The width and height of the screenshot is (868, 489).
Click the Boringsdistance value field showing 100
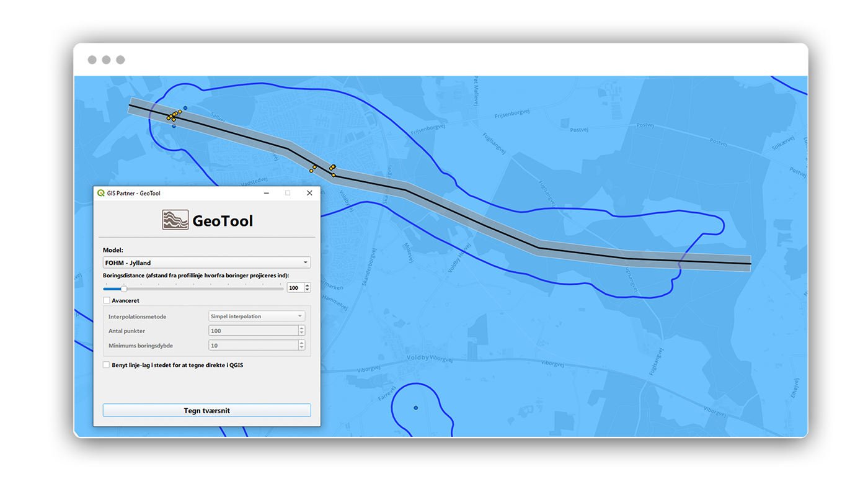click(294, 288)
